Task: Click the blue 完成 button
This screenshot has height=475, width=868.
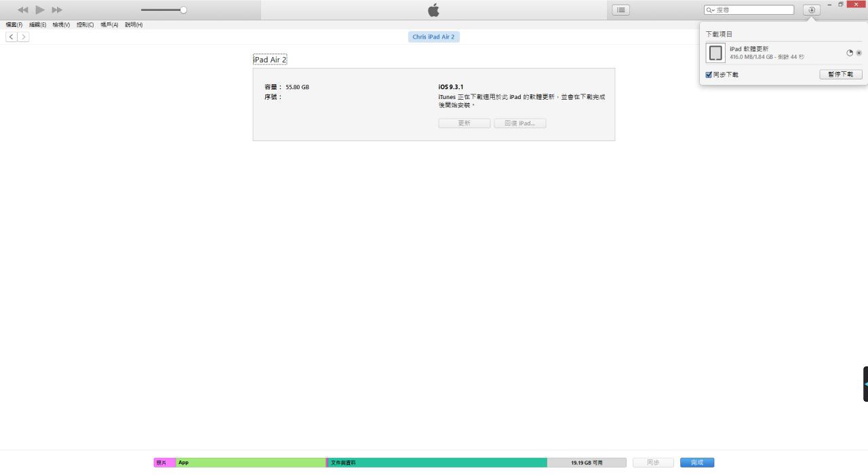Action: click(696, 462)
